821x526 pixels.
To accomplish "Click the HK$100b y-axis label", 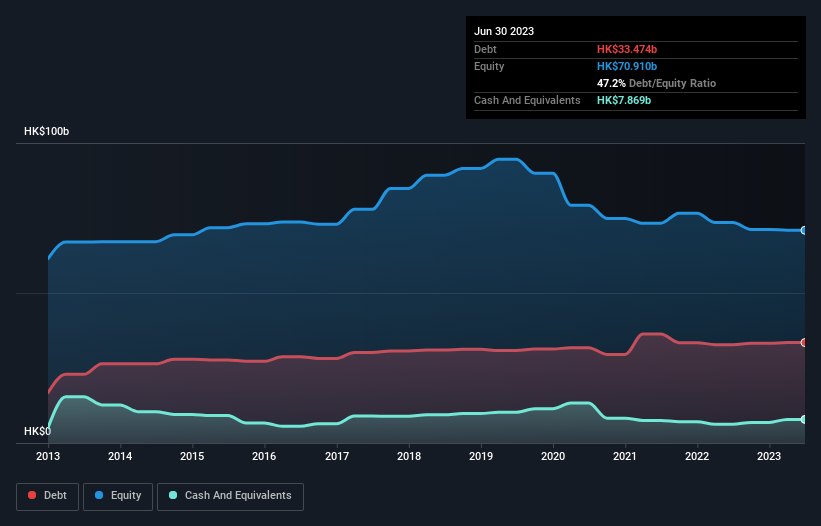I will click(x=47, y=131).
